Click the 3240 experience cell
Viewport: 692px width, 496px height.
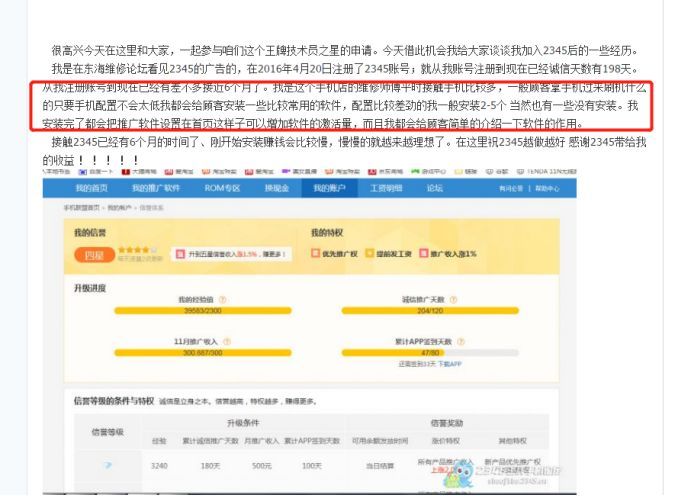(159, 466)
